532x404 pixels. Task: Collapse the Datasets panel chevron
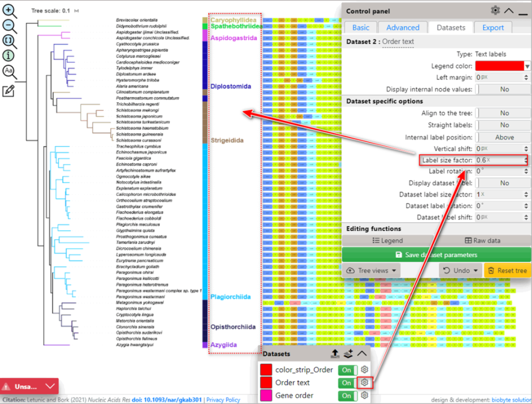tap(363, 354)
